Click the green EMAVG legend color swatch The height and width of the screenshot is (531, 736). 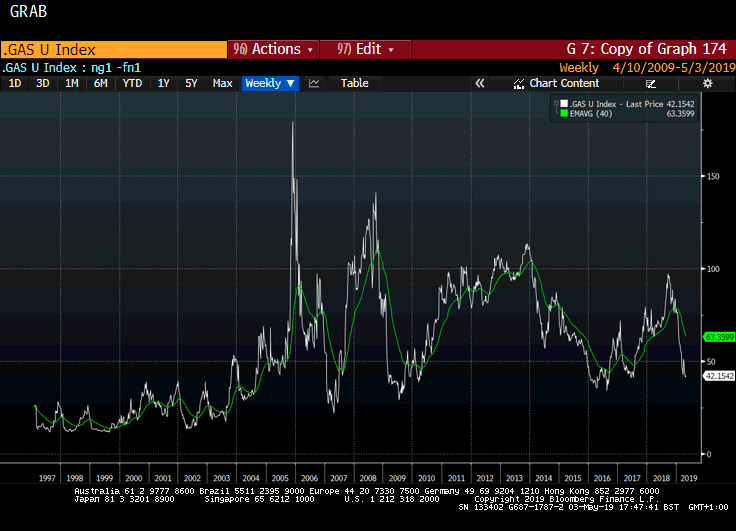coord(564,114)
